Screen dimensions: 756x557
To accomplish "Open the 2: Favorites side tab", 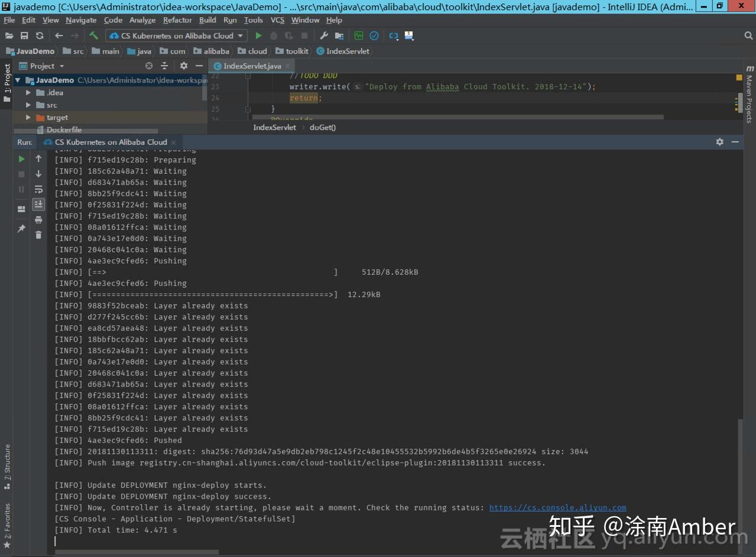I will [x=7, y=526].
